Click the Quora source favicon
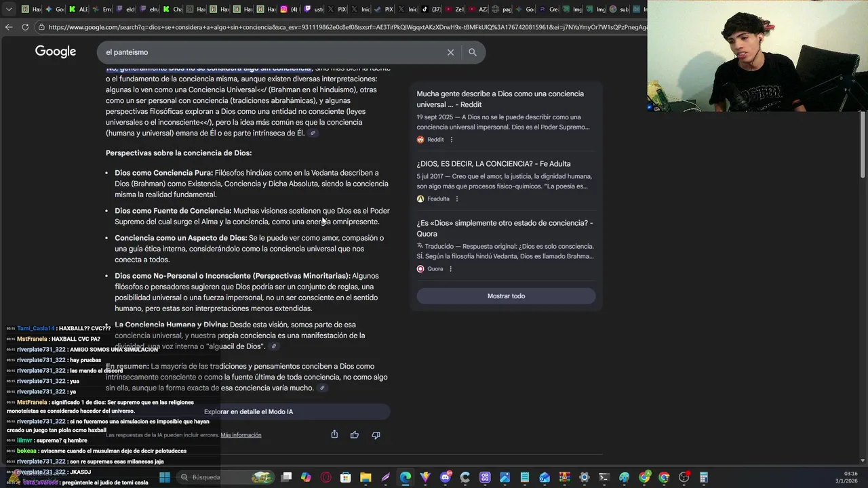Image resolution: width=868 pixels, height=488 pixels. tap(420, 269)
